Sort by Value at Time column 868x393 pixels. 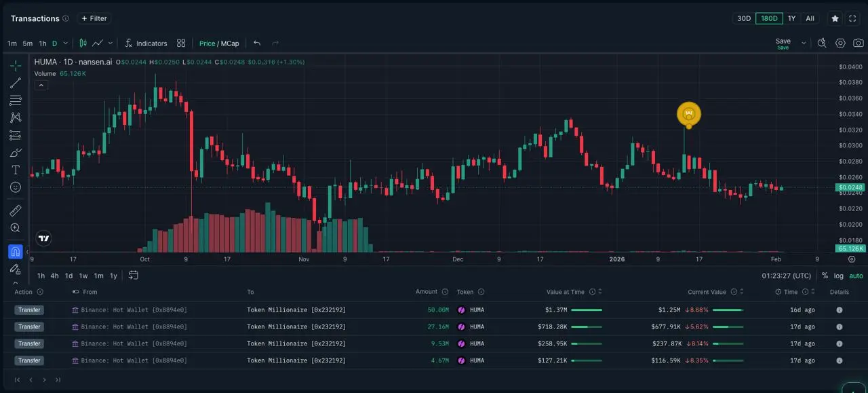(x=601, y=292)
